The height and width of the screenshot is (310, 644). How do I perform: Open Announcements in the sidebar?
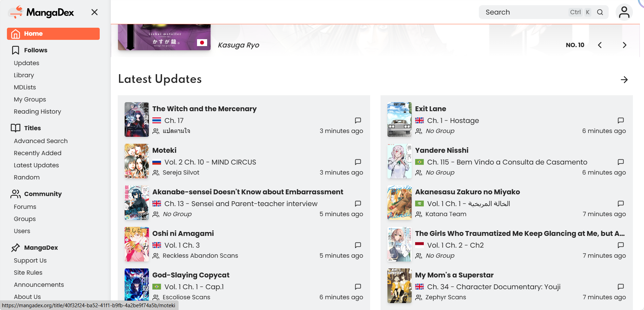(x=39, y=285)
